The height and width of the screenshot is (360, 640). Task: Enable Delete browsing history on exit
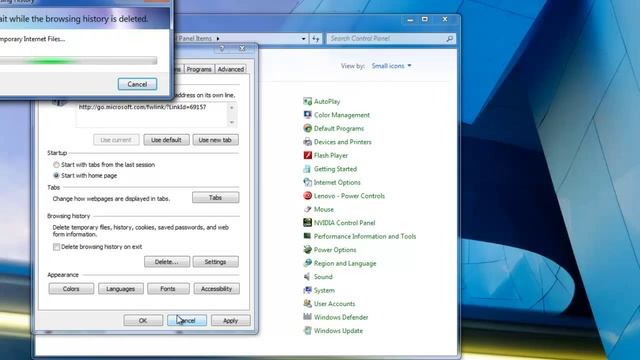pyautogui.click(x=56, y=247)
